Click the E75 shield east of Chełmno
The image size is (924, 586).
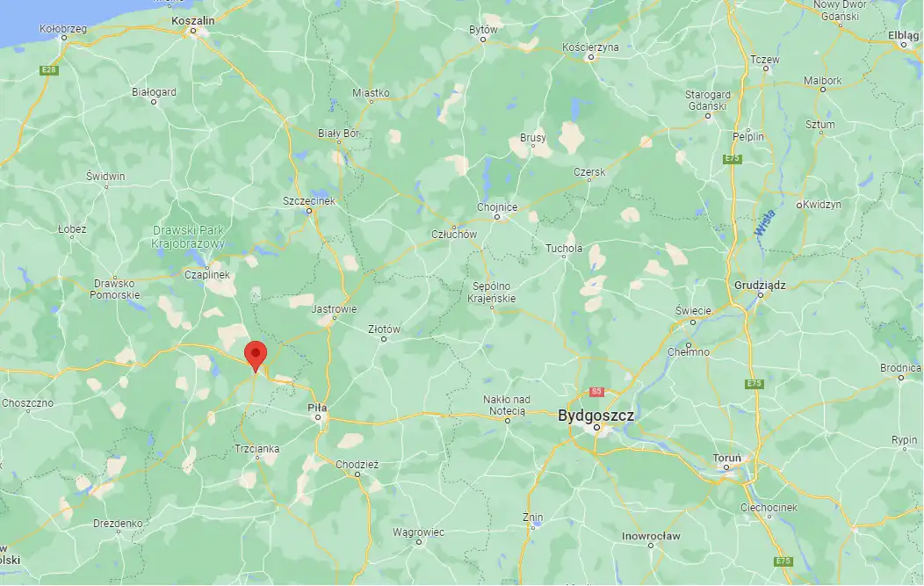pos(754,384)
